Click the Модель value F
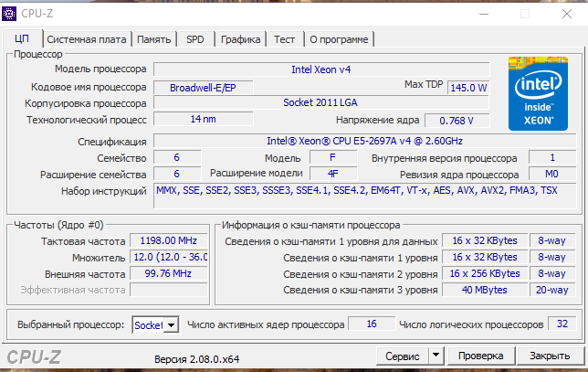This screenshot has width=588, height=372. click(x=333, y=157)
